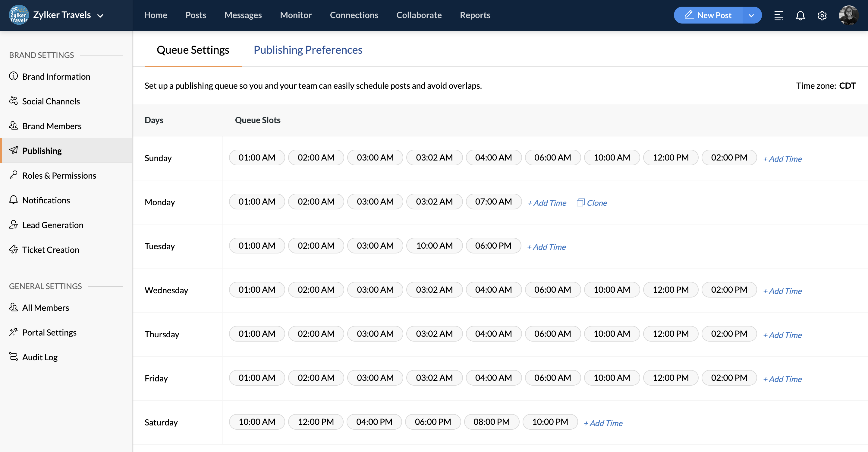Viewport: 868px width, 452px height.
Task: Click the Ticket Creation sidebar icon
Action: pos(14,249)
